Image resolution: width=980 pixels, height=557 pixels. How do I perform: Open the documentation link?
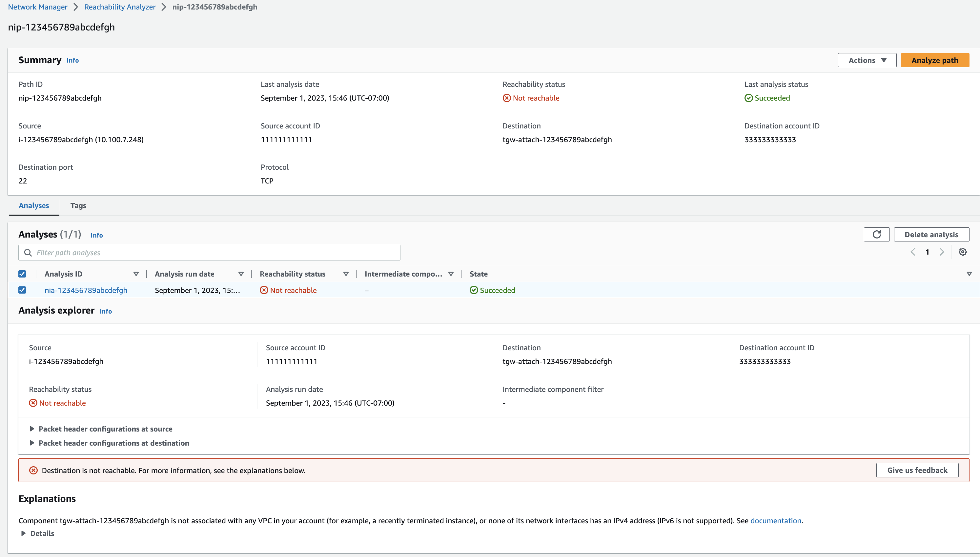pos(775,521)
